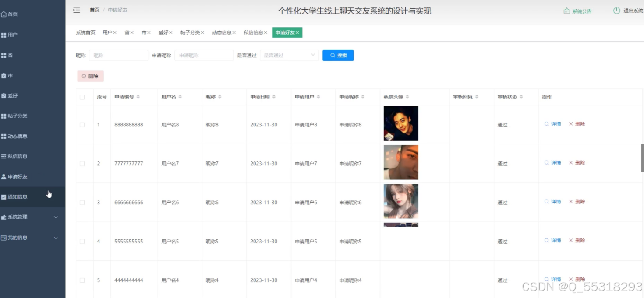Open the 是否通过 dropdown

(289, 55)
